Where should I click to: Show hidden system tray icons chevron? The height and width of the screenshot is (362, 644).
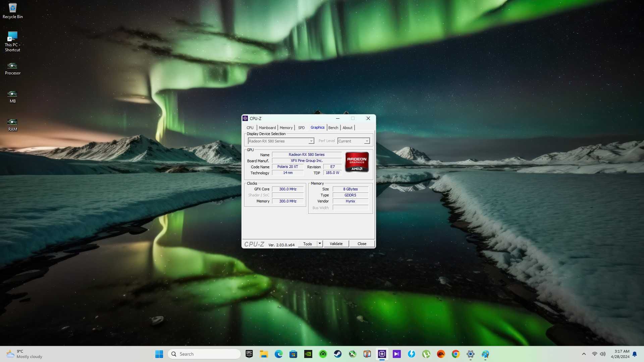tap(584, 354)
